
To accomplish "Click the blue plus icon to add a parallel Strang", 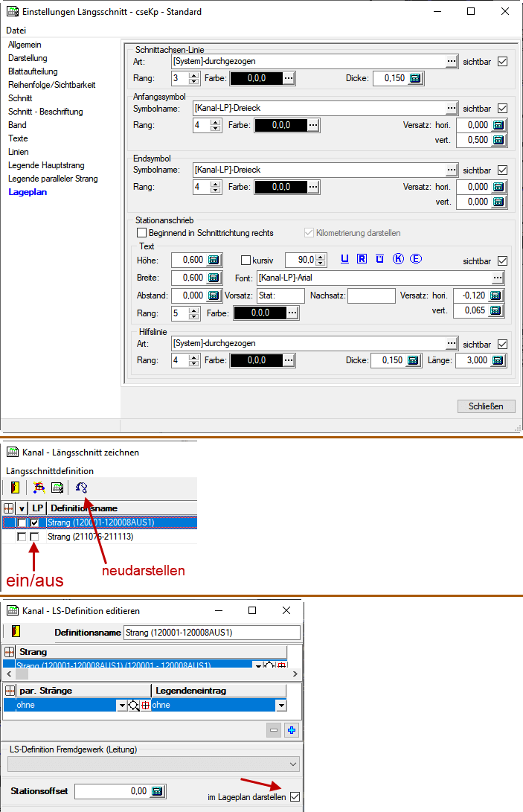I will (x=291, y=730).
